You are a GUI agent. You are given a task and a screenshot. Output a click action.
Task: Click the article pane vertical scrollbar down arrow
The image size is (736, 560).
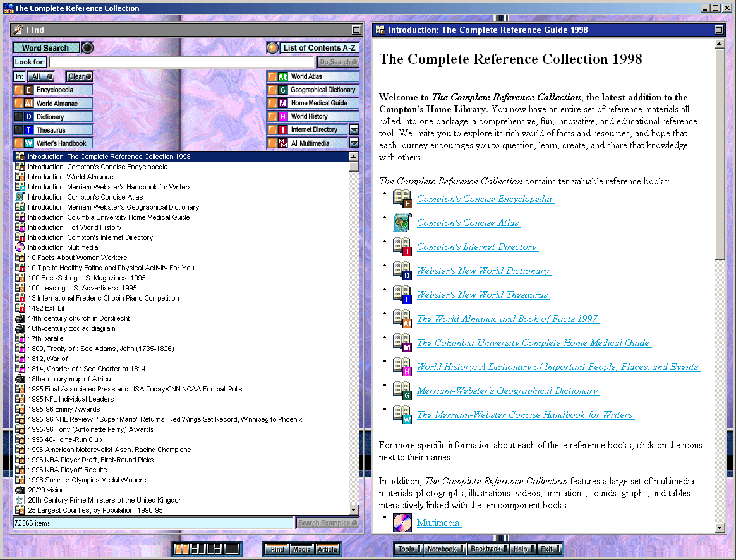[x=719, y=528]
